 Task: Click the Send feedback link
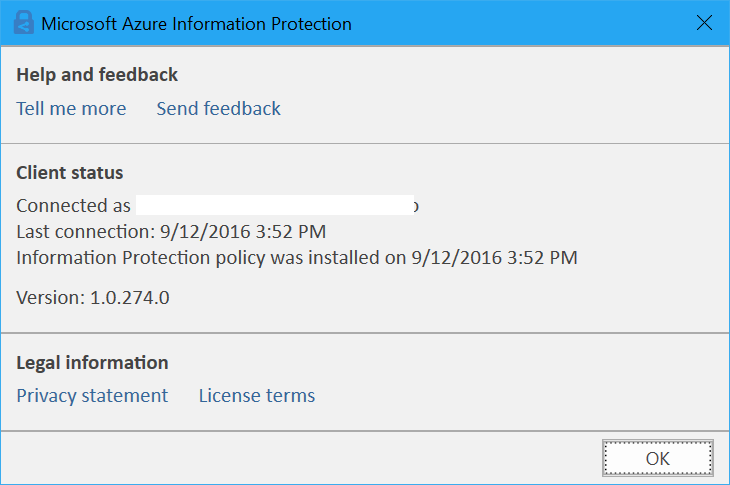218,108
